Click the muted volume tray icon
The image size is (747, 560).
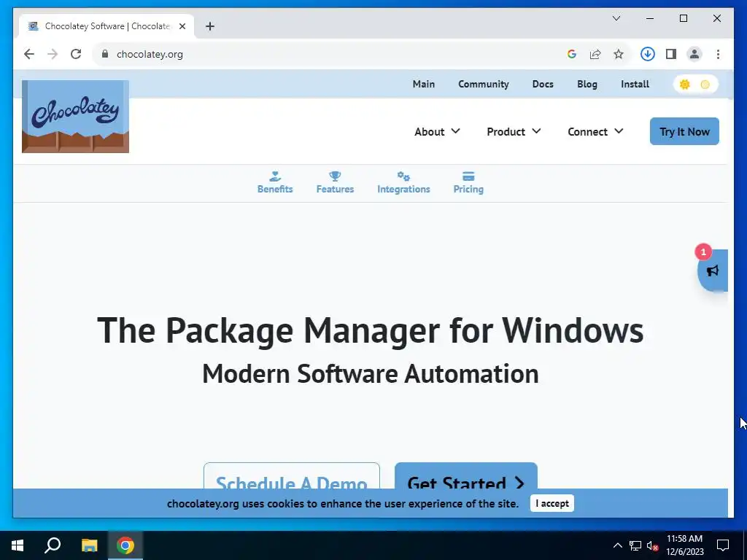[x=653, y=545]
